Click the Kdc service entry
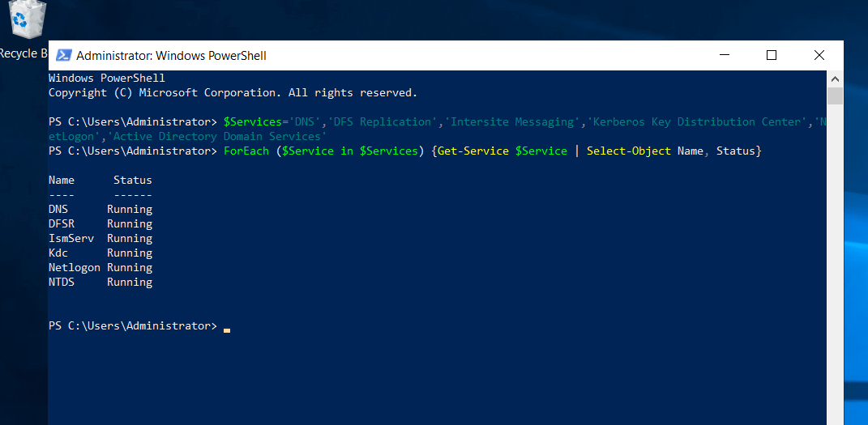The image size is (868, 425). pos(58,253)
